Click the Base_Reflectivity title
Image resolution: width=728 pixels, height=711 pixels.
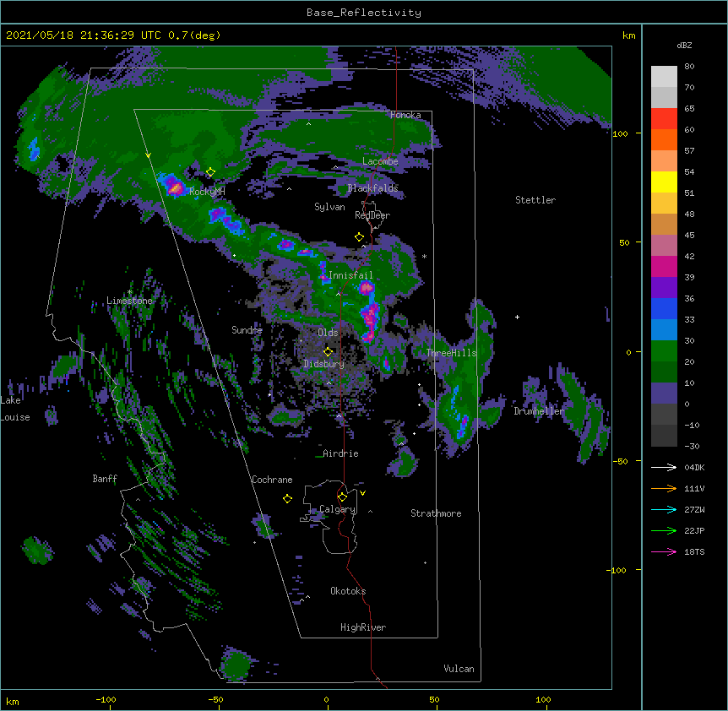tap(364, 13)
